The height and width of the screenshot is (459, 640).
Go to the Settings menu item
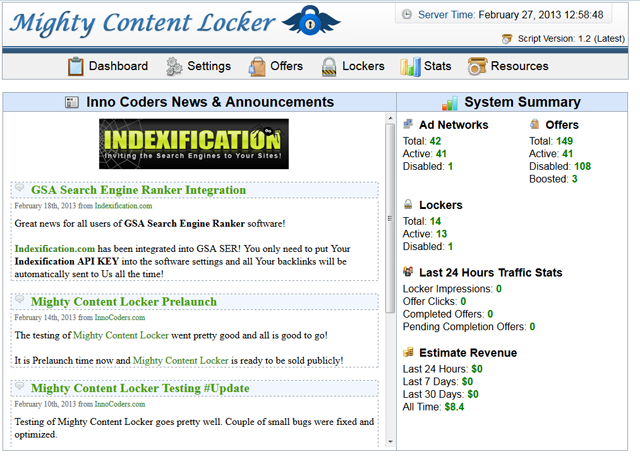pos(208,67)
